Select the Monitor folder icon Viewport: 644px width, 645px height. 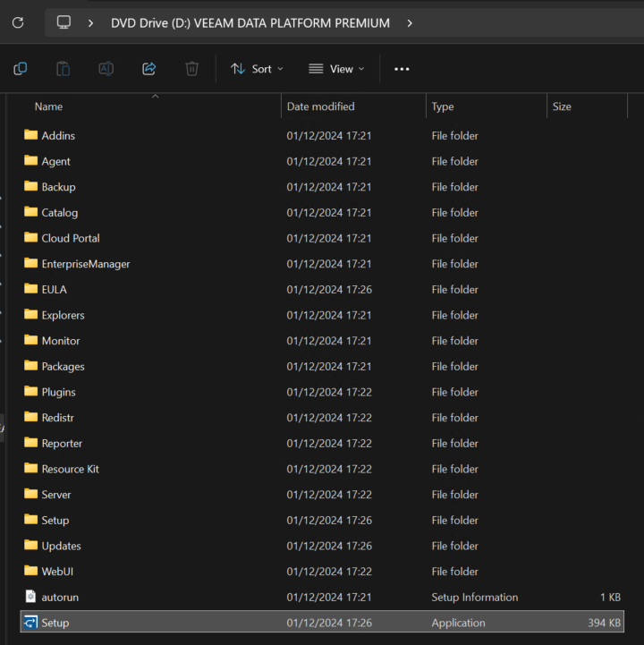(x=30, y=340)
